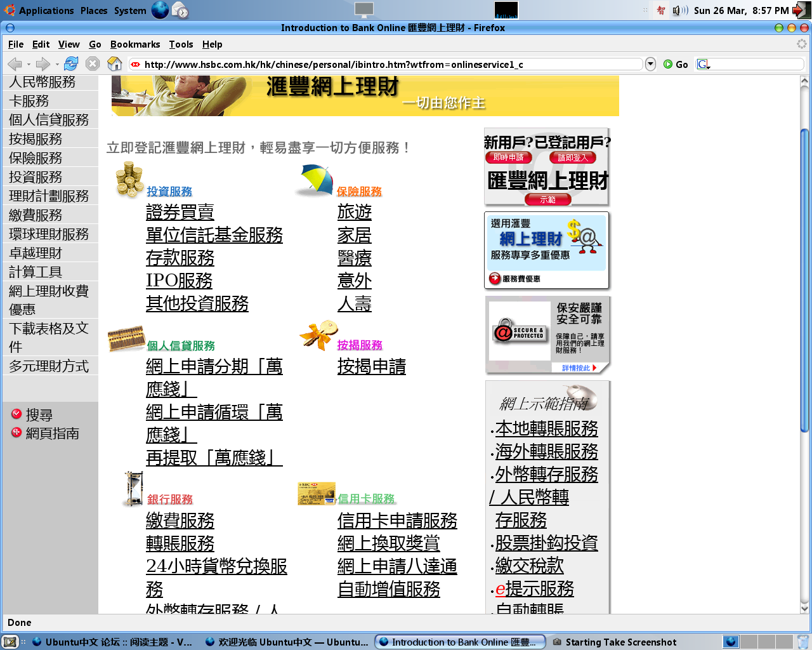The height and width of the screenshot is (650, 812).
Task: Click the red 網頁指南 icon in sidebar
Action: pos(16,432)
